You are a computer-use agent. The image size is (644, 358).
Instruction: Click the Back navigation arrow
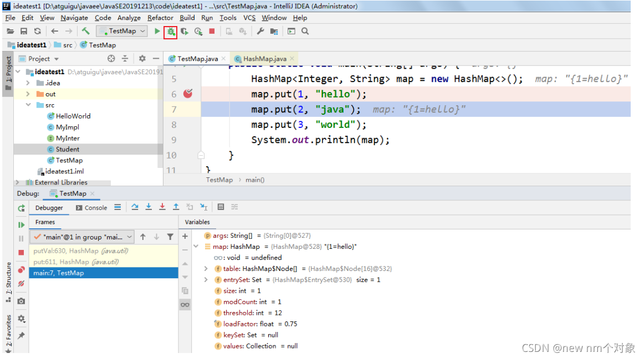click(55, 31)
